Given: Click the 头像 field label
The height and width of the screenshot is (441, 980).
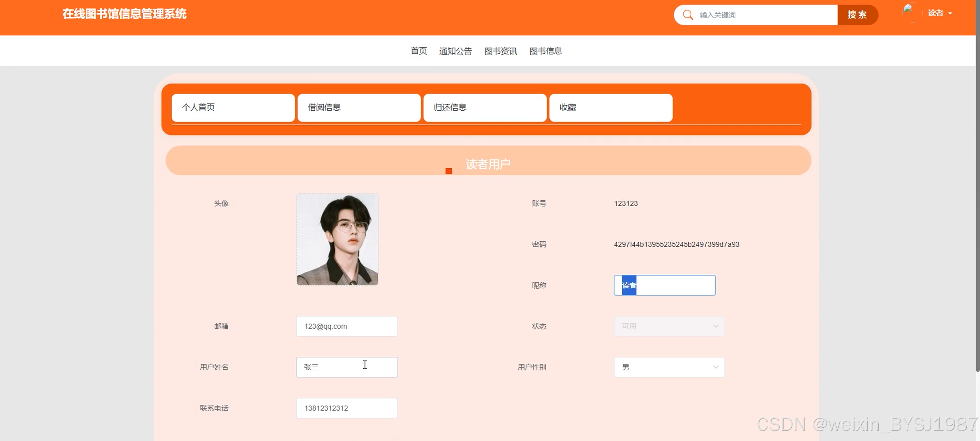Looking at the screenshot, I should point(221,203).
